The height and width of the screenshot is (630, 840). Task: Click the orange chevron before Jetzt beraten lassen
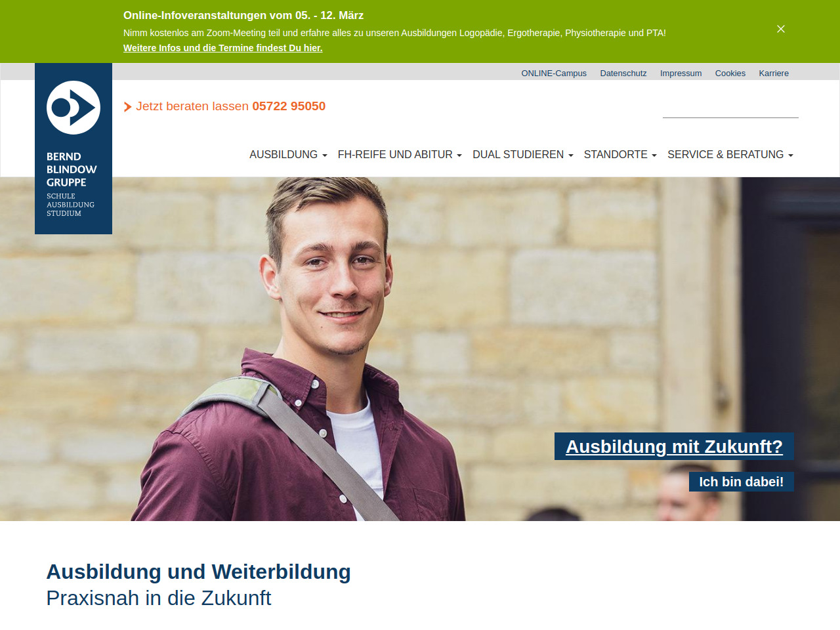coord(127,107)
